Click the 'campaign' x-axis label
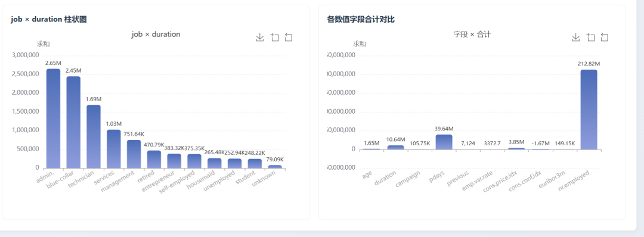 [x=408, y=179]
